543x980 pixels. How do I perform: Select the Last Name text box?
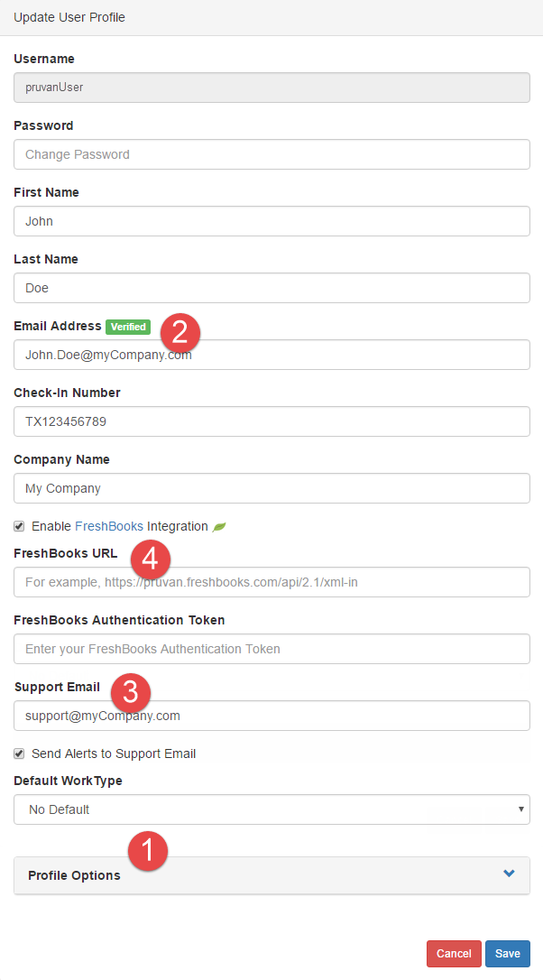(271, 288)
